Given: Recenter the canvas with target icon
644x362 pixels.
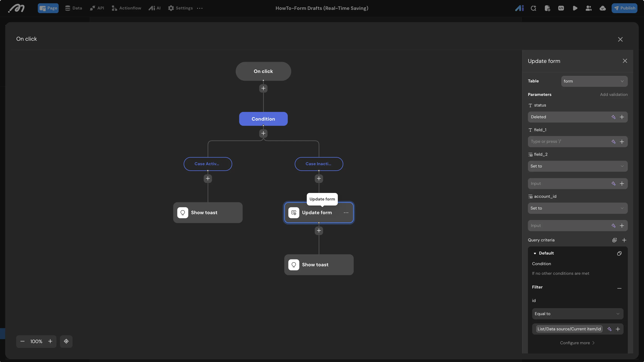Looking at the screenshot, I should tap(66, 342).
